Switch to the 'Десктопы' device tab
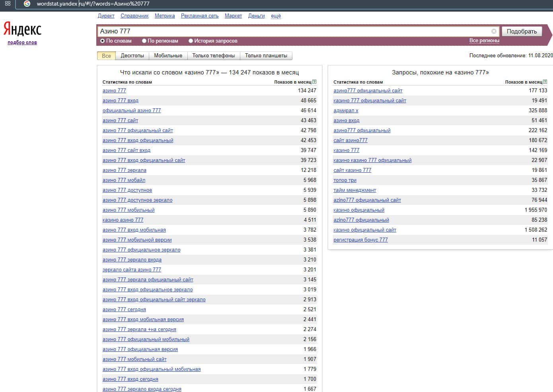Screen dimensions: 553x392 pos(132,56)
